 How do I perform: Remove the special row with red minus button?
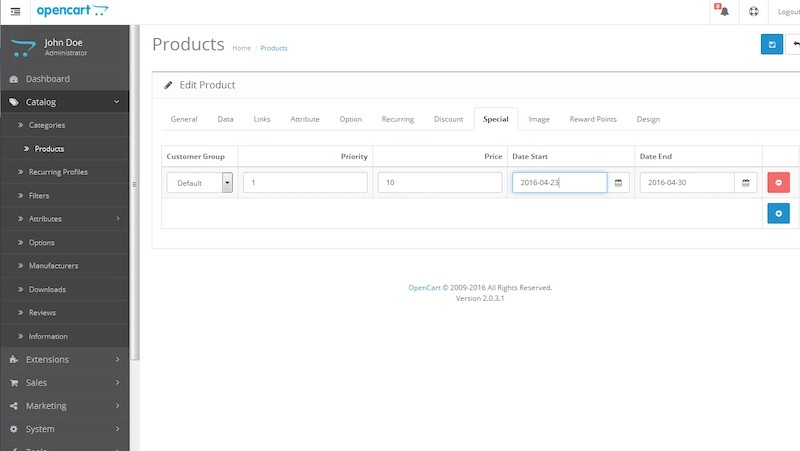coord(779,183)
